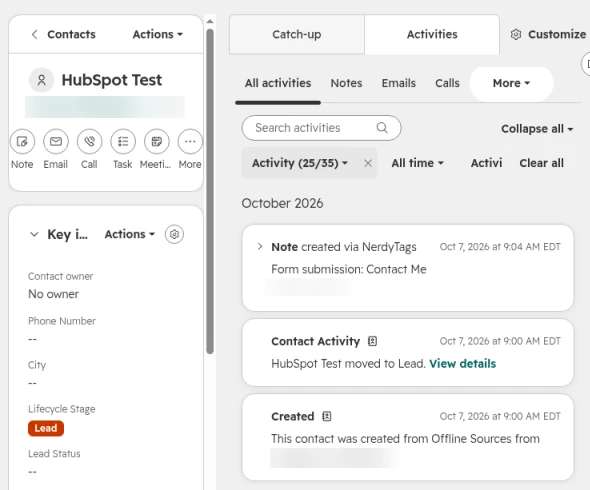Viewport: 590px width, 490px height.
Task: Switch to the Catch-up tab
Action: coord(297,34)
